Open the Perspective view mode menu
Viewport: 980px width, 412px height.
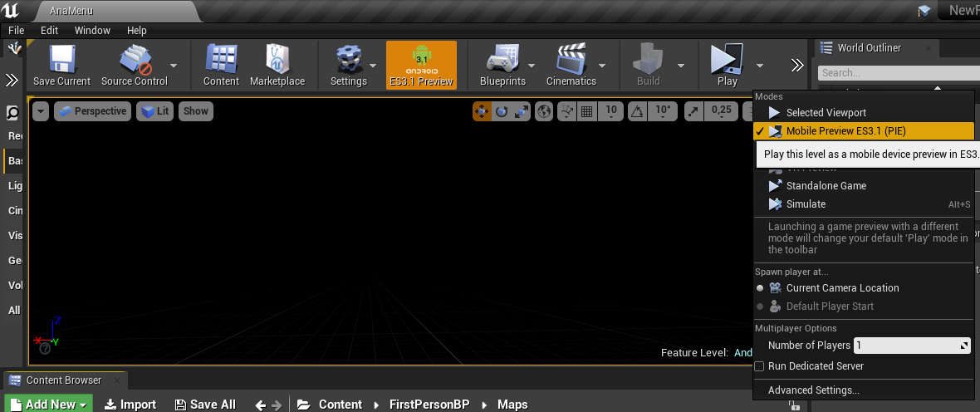point(92,111)
